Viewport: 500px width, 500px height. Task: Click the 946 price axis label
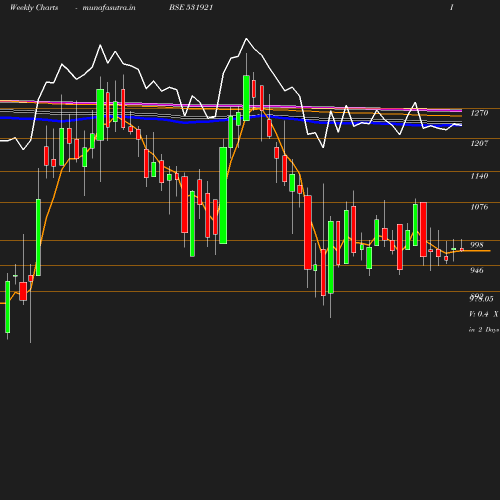tap(477, 270)
